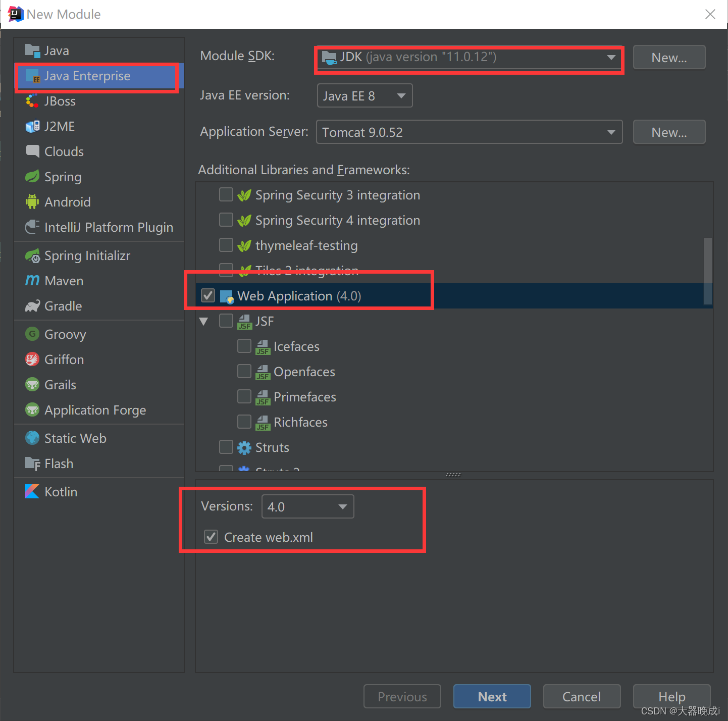Click the Web Application framework icon
This screenshot has width=728, height=721.
click(x=227, y=296)
